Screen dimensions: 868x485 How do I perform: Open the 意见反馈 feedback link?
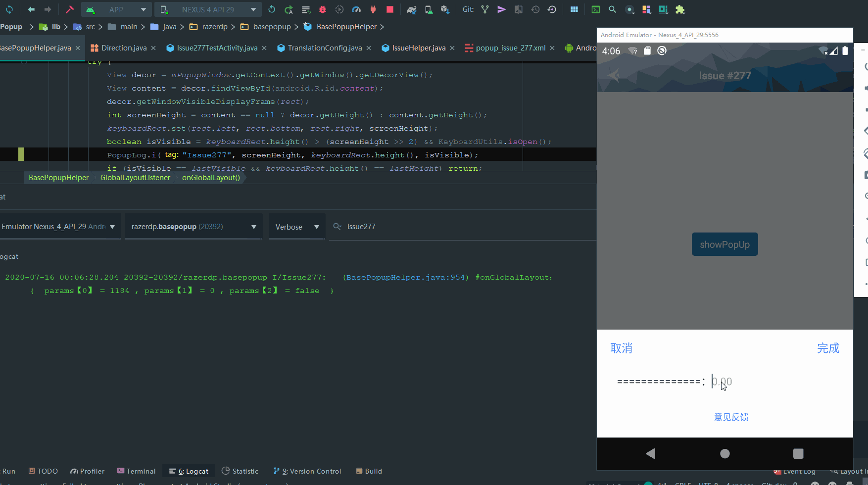pos(731,417)
